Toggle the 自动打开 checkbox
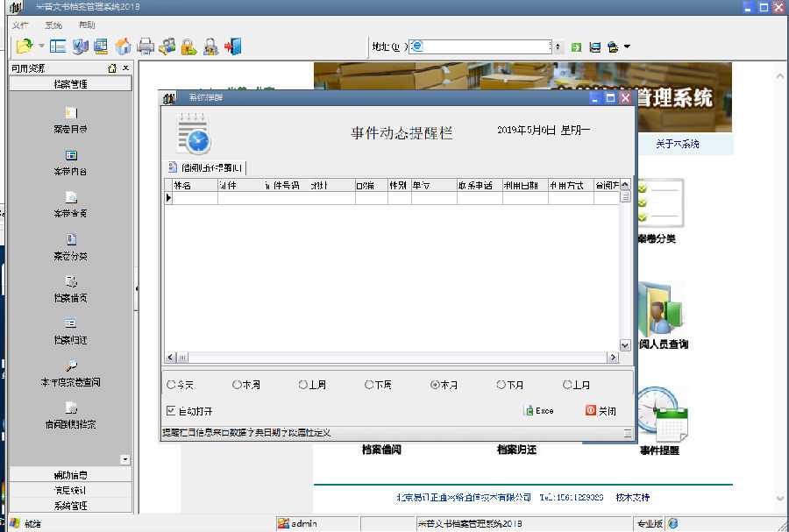 pos(171,411)
